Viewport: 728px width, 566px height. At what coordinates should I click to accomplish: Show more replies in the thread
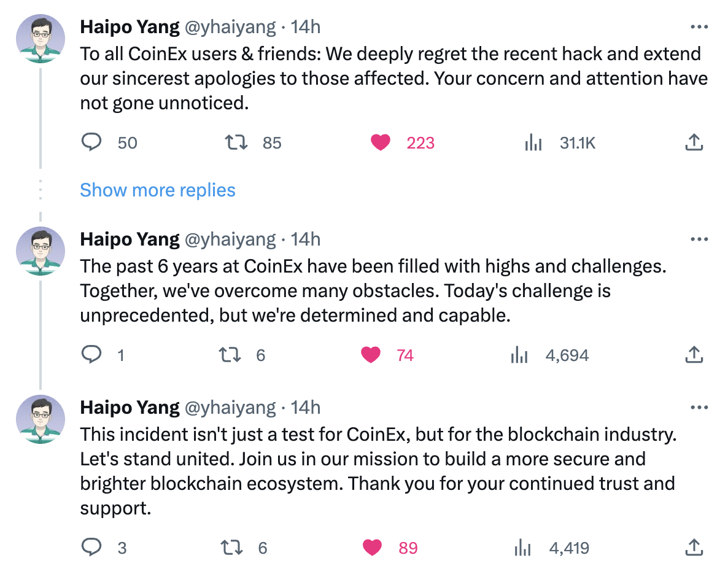(157, 190)
